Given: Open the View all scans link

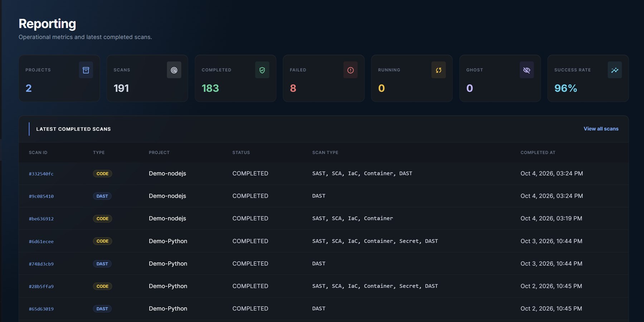Looking at the screenshot, I should 601,129.
